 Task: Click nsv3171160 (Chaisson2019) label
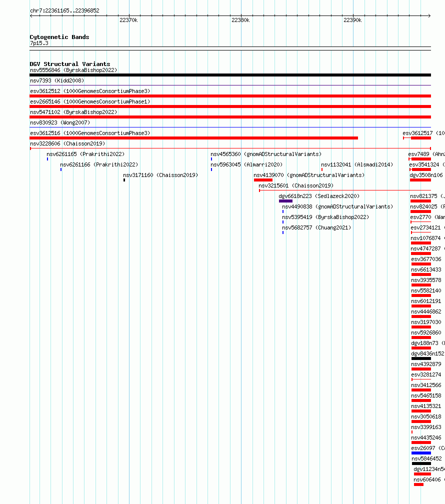pyautogui.click(x=160, y=175)
